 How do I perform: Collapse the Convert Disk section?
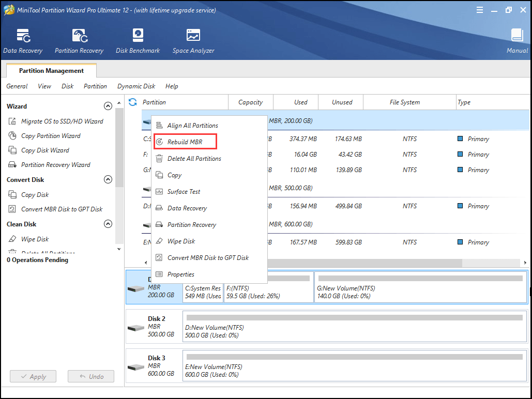[x=108, y=179]
